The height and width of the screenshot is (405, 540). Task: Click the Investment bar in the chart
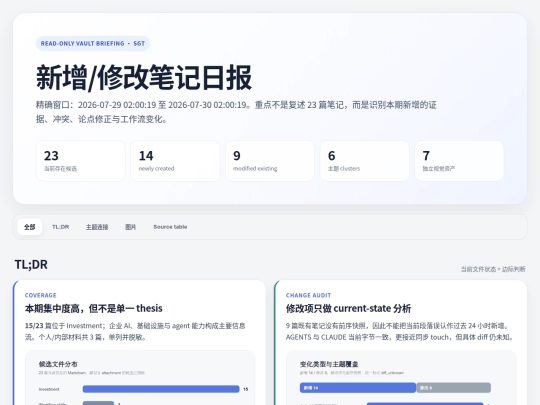[161, 389]
